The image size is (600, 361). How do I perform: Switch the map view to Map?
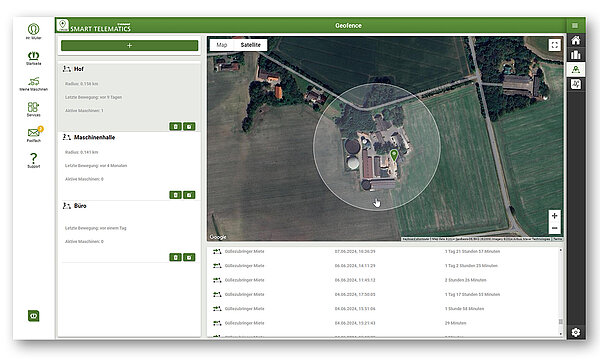222,45
